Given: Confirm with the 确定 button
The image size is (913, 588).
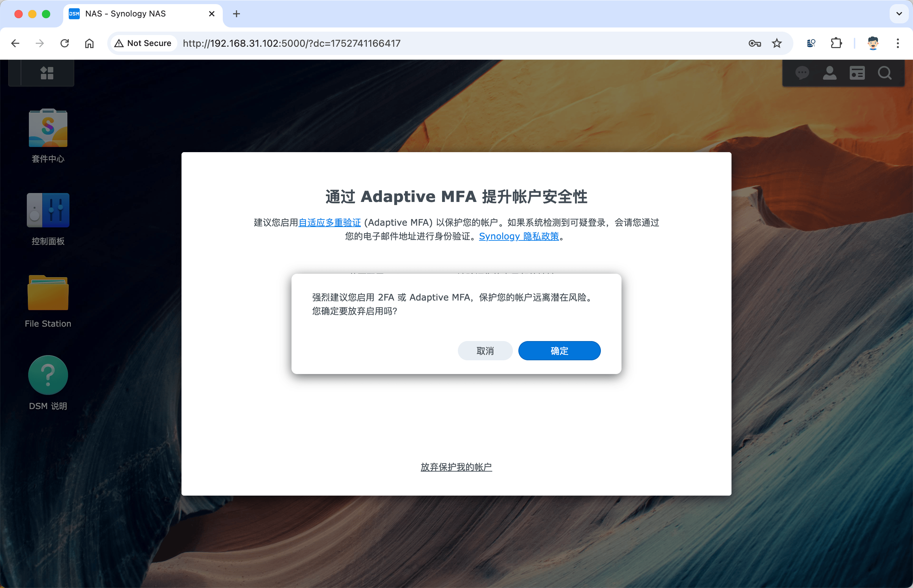Looking at the screenshot, I should tap(559, 351).
